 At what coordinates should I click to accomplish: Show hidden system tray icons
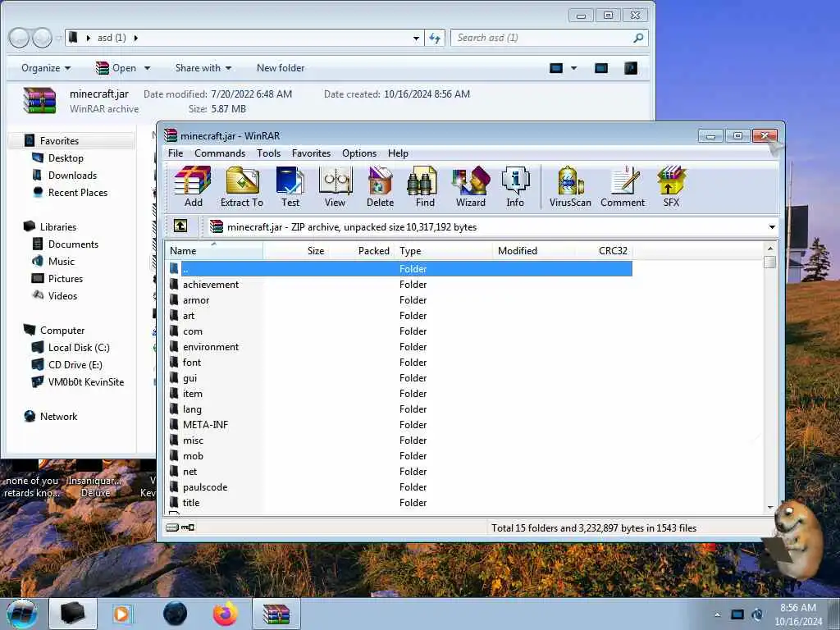pyautogui.click(x=717, y=614)
